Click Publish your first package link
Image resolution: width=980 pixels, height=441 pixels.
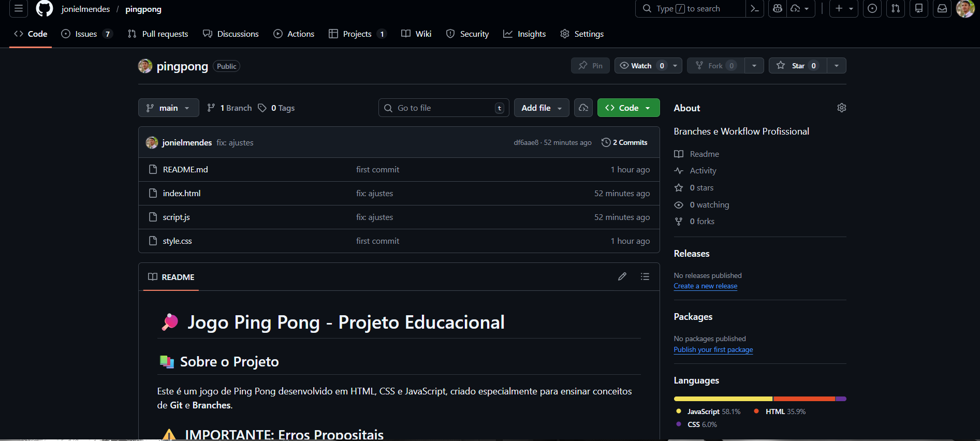[x=713, y=350]
